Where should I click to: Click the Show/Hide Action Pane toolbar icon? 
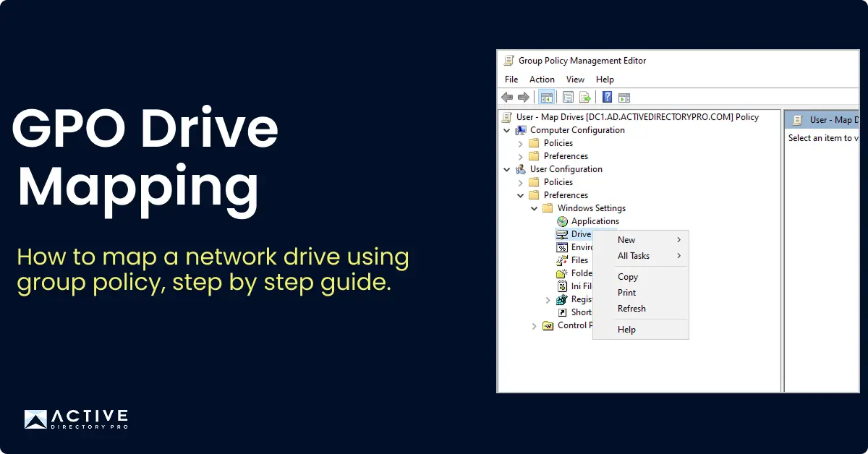pos(624,97)
